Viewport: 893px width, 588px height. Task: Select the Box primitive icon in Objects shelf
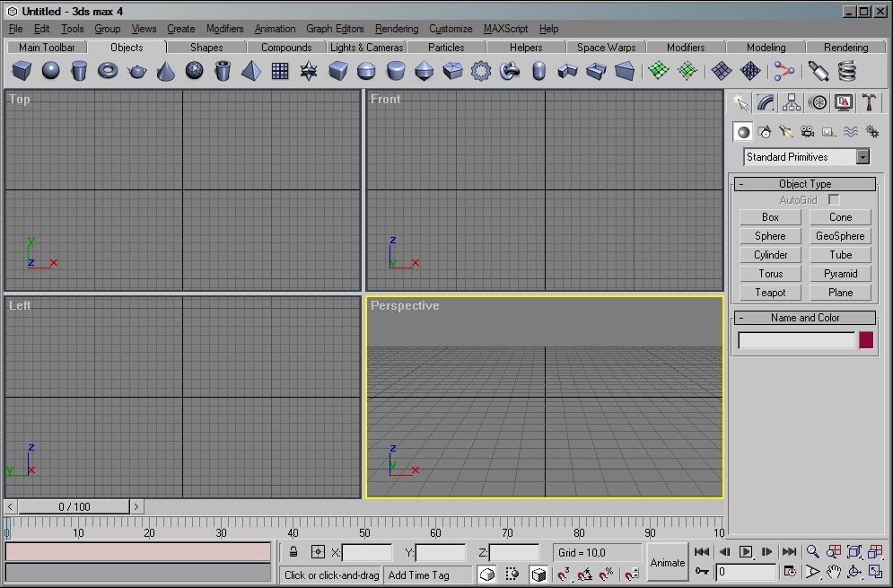click(x=22, y=71)
